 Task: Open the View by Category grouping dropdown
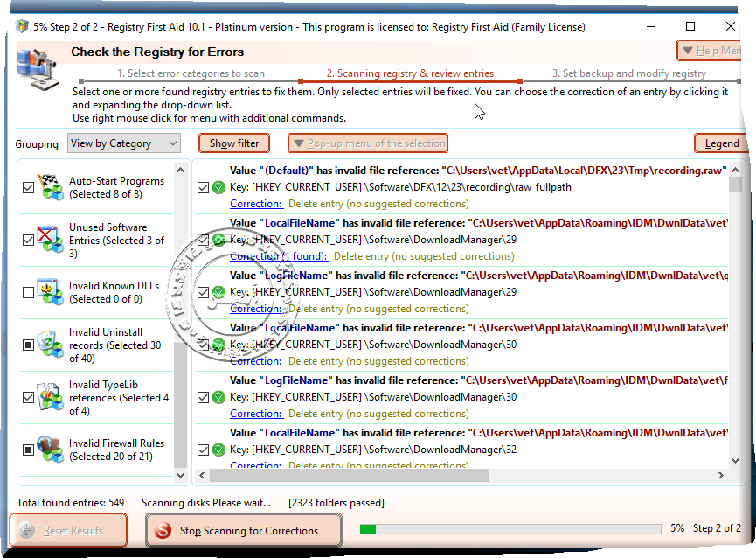[124, 143]
